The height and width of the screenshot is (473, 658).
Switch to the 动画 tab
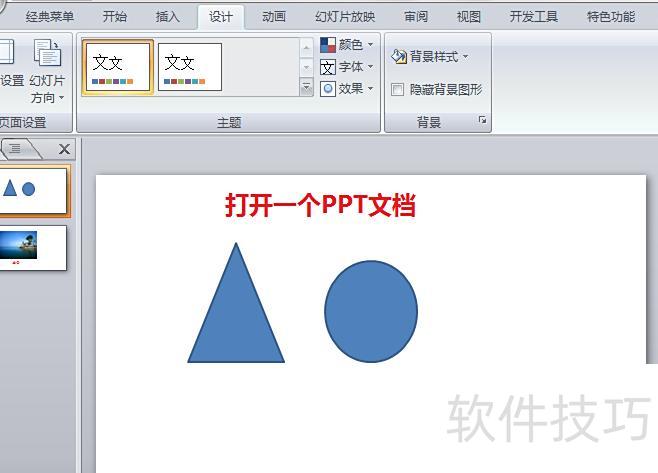click(274, 17)
